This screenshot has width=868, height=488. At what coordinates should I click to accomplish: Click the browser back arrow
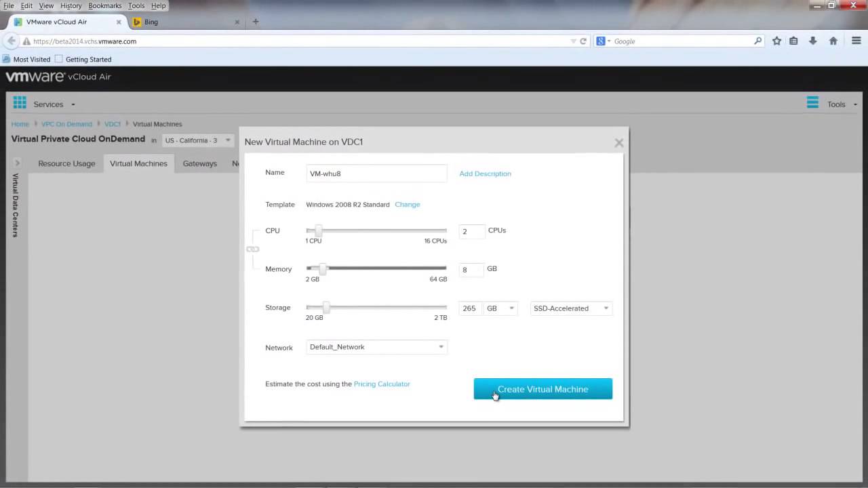click(x=11, y=41)
